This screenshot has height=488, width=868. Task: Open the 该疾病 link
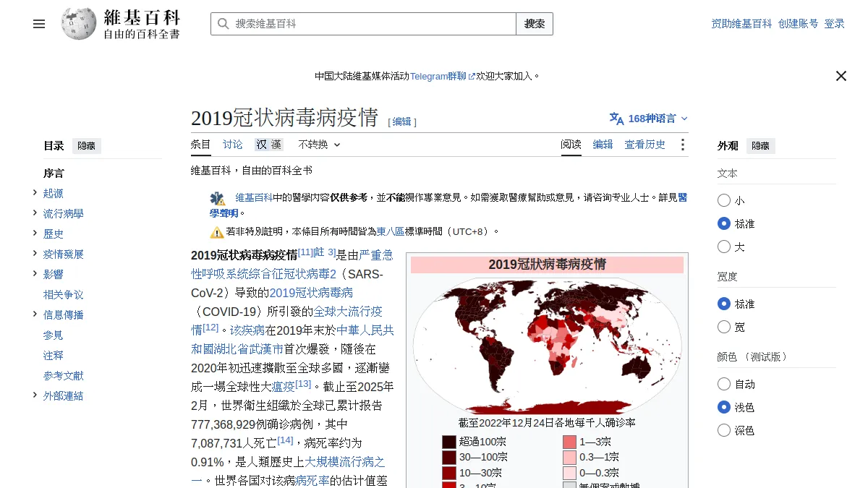click(248, 330)
